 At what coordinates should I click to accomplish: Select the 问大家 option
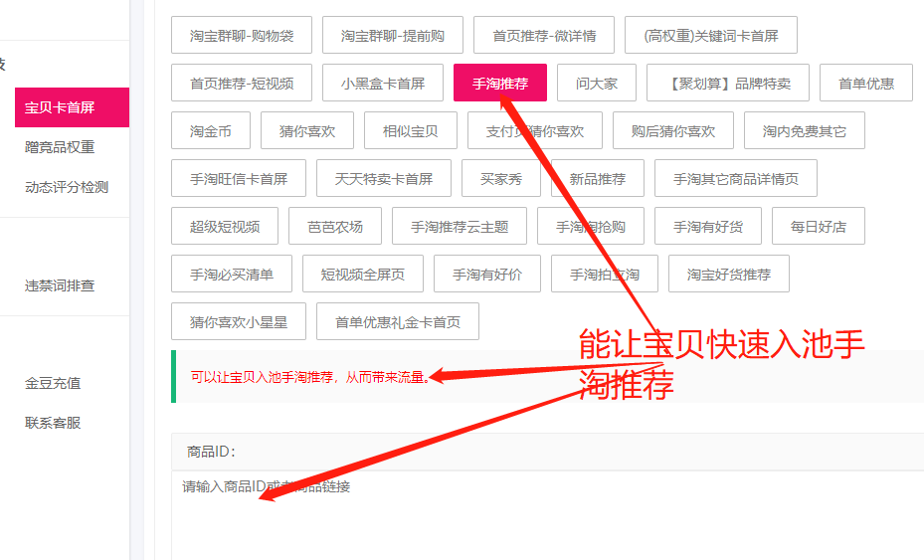pos(597,84)
